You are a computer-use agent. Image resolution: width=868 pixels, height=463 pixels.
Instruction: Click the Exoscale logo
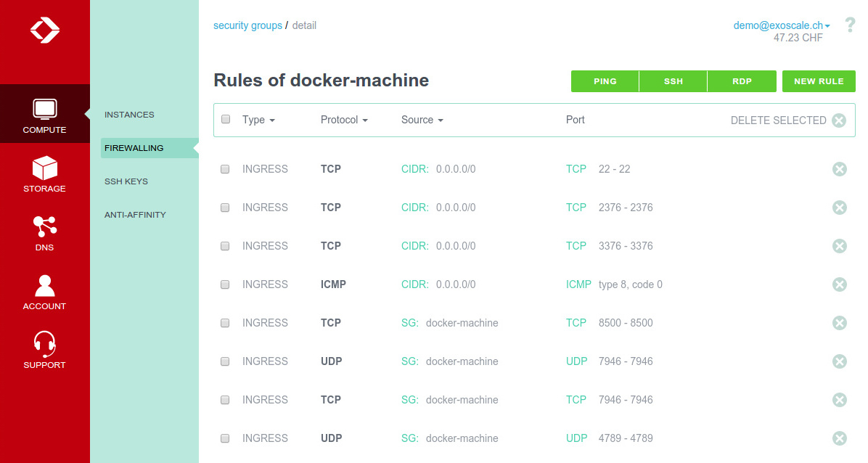pyautogui.click(x=44, y=30)
